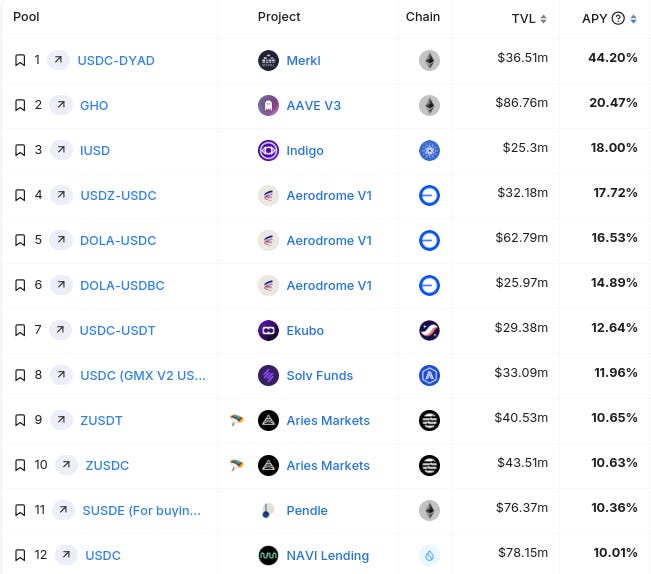Open external link arrow for DOLA-USDBC

pyautogui.click(x=61, y=285)
